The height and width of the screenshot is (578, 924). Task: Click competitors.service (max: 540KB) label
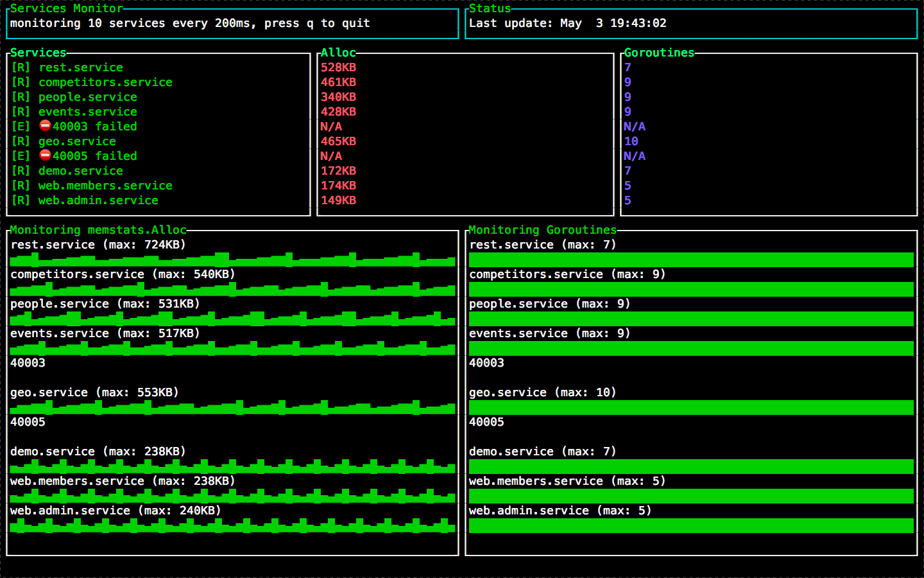coord(123,274)
